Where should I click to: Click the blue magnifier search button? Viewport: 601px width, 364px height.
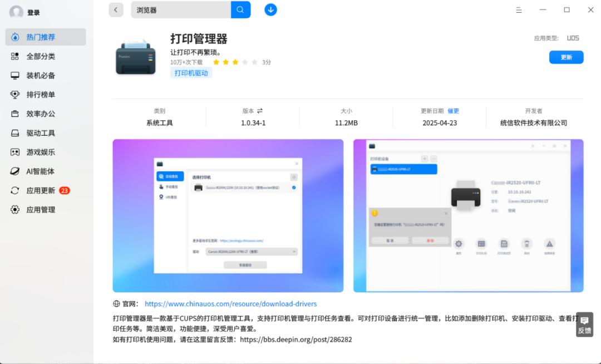pyautogui.click(x=241, y=10)
